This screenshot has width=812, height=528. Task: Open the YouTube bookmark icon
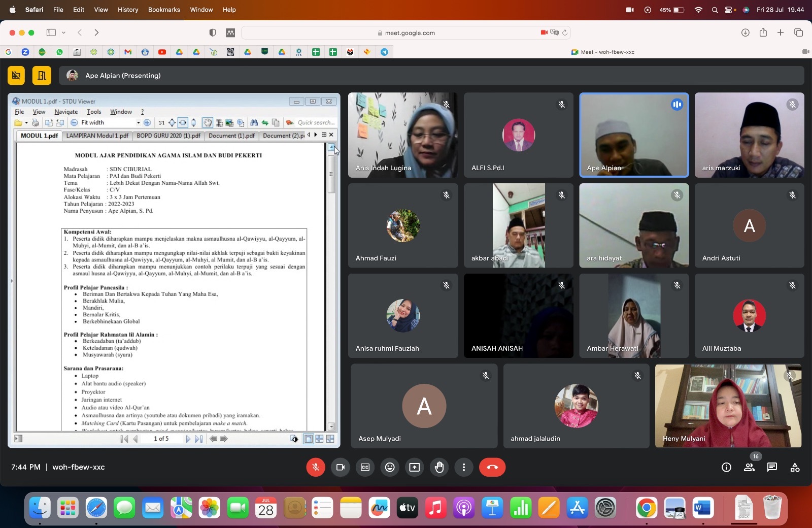(162, 52)
